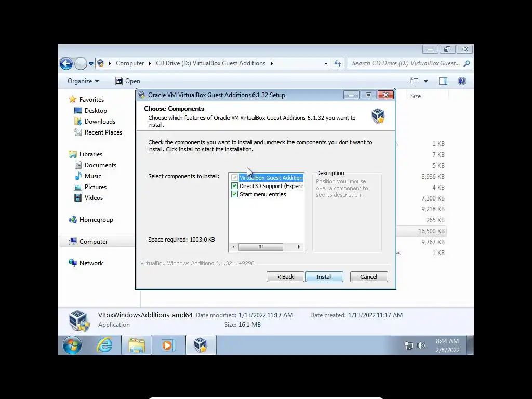
Task: Open the Windows Start button
Action: (x=72, y=345)
